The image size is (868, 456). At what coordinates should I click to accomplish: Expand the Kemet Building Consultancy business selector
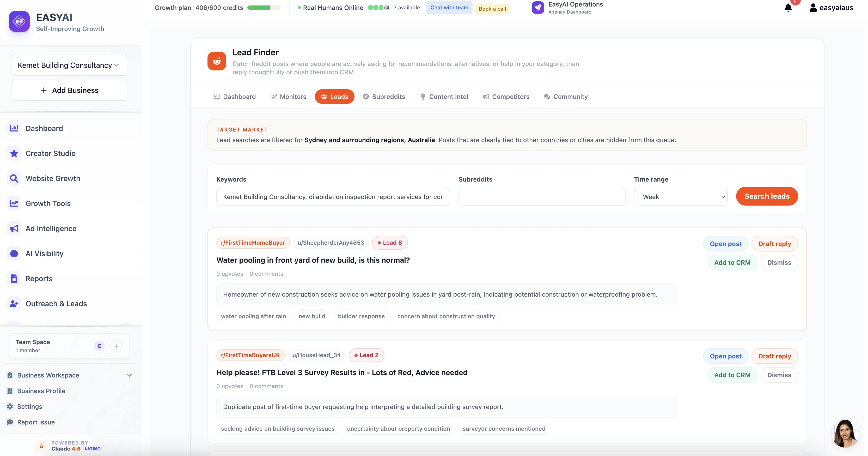(68, 65)
